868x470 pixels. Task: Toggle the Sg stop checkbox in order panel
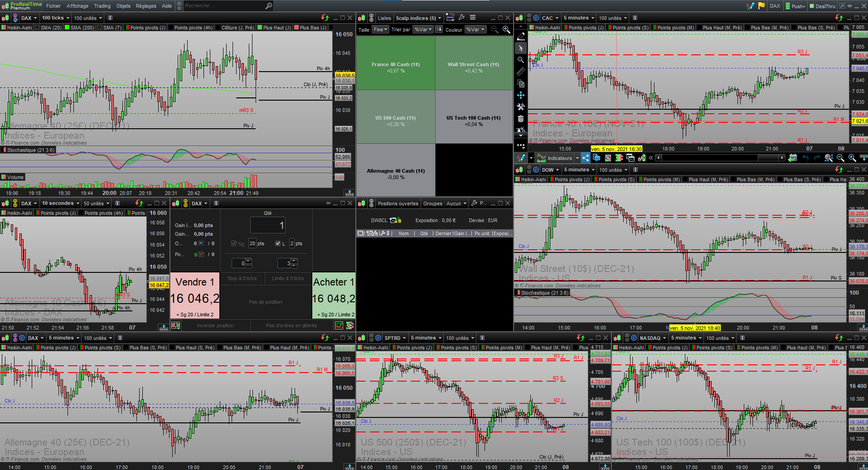[x=234, y=243]
